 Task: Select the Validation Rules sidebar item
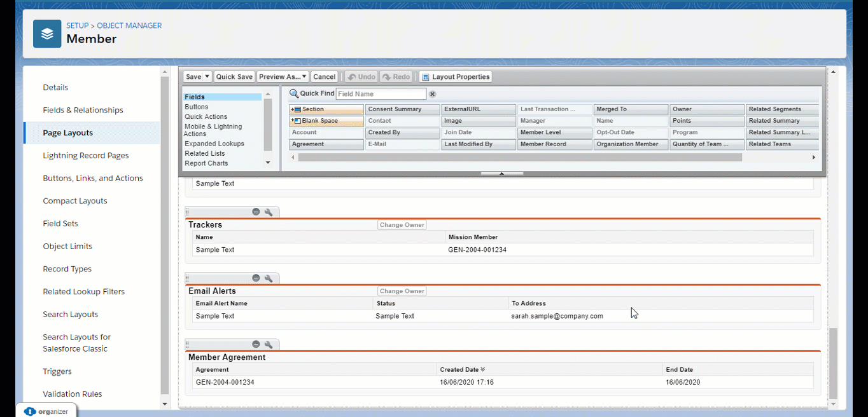coord(73,394)
